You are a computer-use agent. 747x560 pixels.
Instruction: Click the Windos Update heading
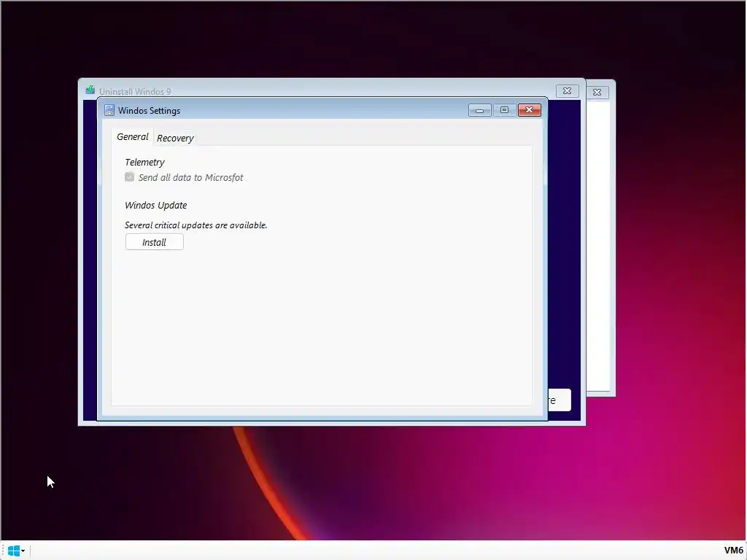pos(156,205)
